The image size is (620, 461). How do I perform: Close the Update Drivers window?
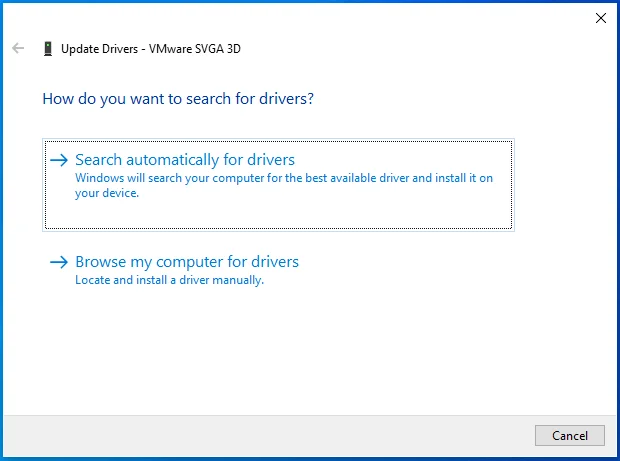coord(601,18)
